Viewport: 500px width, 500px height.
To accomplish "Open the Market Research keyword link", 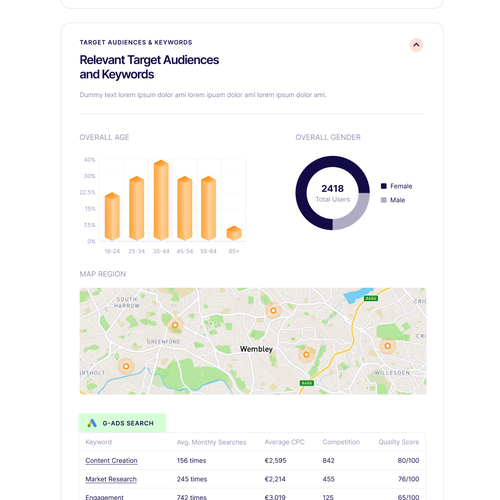I will pyautogui.click(x=111, y=479).
